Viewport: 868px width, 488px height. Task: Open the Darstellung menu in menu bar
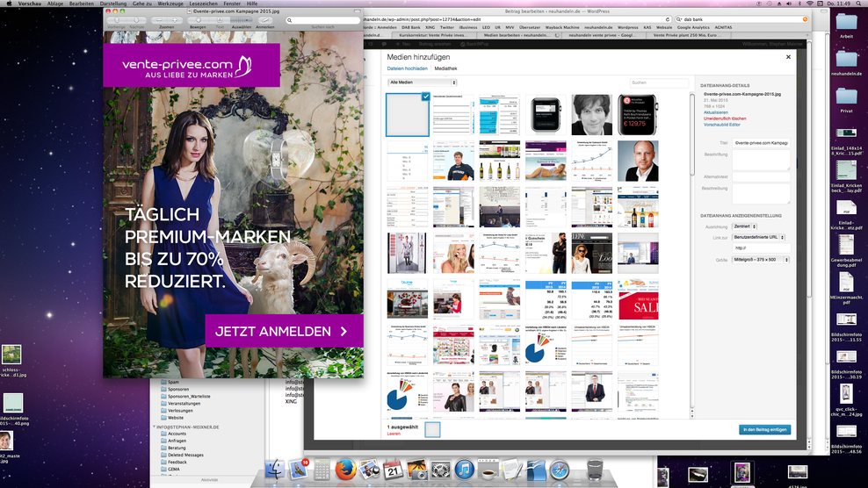coord(113,4)
